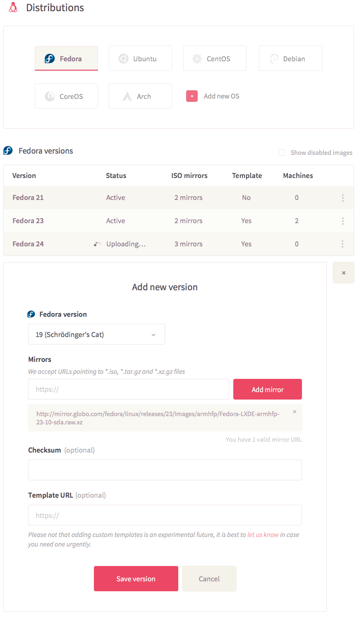Click the Fedora 21 version name
The height and width of the screenshot is (619, 364).
[x=28, y=198]
